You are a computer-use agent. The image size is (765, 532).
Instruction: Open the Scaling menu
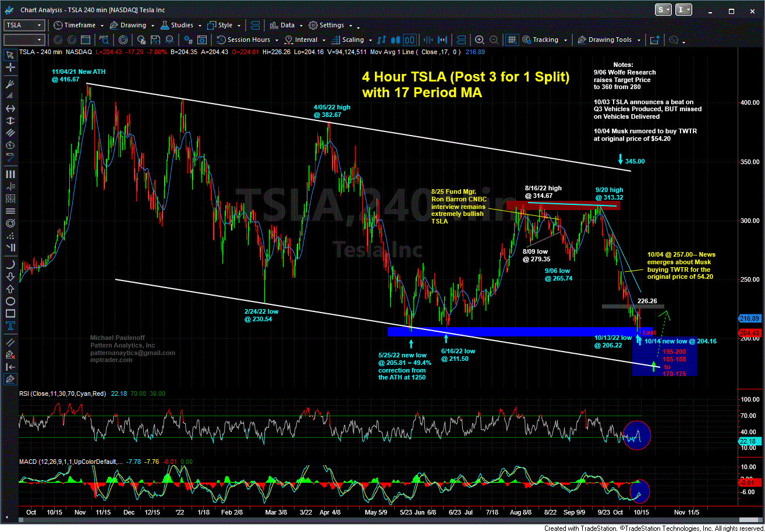351,40
